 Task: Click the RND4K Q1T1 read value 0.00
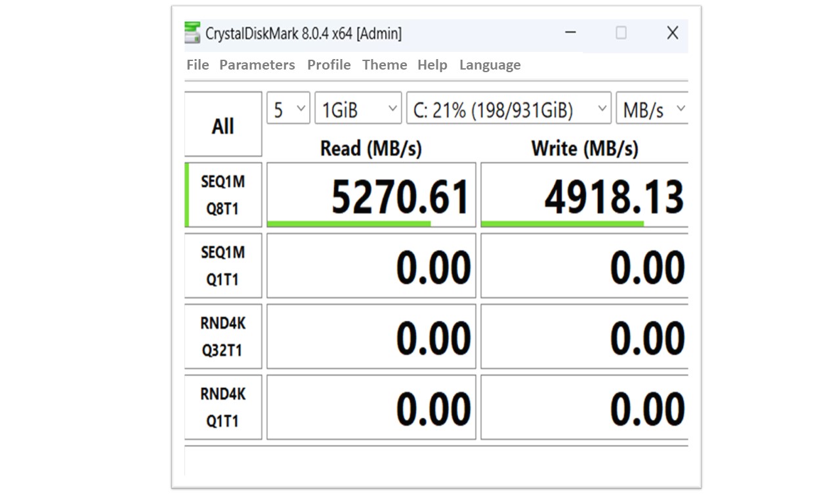(x=371, y=408)
